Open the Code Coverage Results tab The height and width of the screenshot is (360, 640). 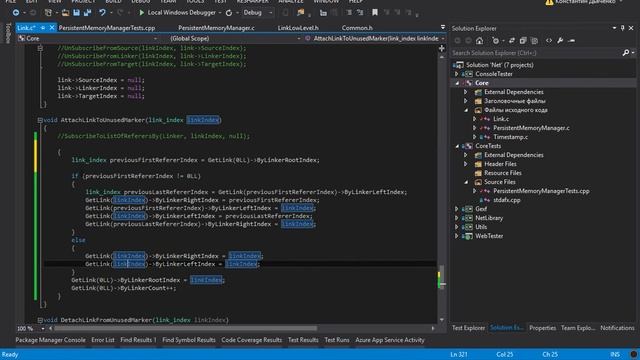pyautogui.click(x=251, y=340)
